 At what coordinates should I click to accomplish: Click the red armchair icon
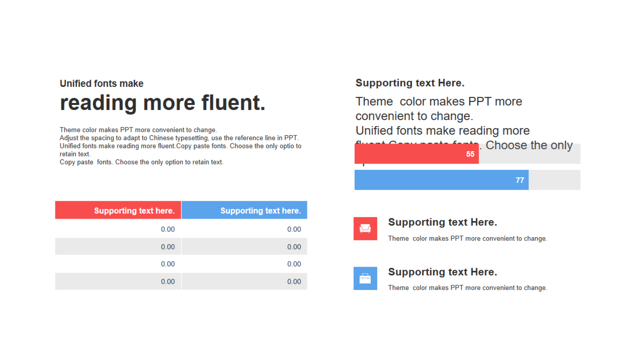[365, 229]
